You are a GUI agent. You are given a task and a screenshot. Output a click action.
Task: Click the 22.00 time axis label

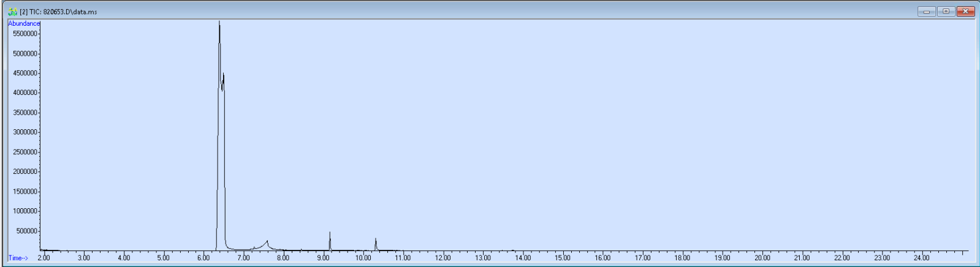tap(842, 258)
